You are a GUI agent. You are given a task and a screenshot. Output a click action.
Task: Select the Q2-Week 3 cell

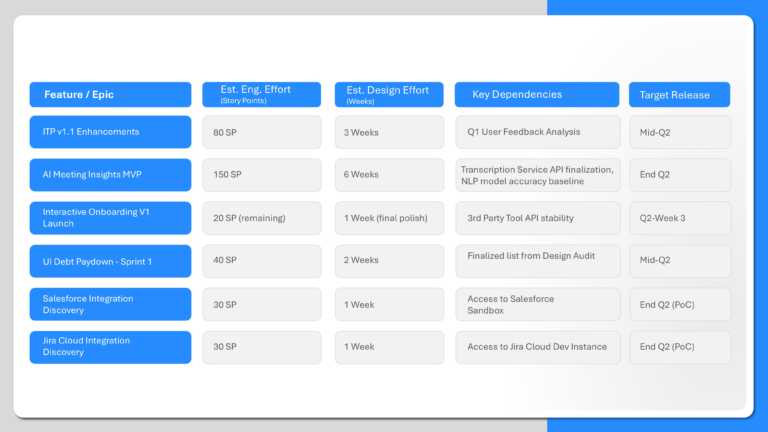pyautogui.click(x=680, y=218)
